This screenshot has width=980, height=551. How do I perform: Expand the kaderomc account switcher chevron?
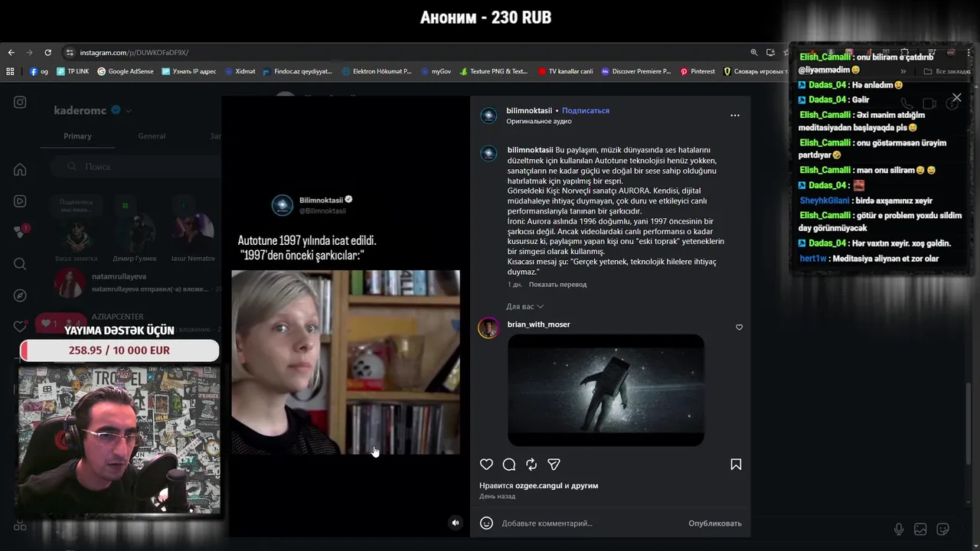click(128, 111)
